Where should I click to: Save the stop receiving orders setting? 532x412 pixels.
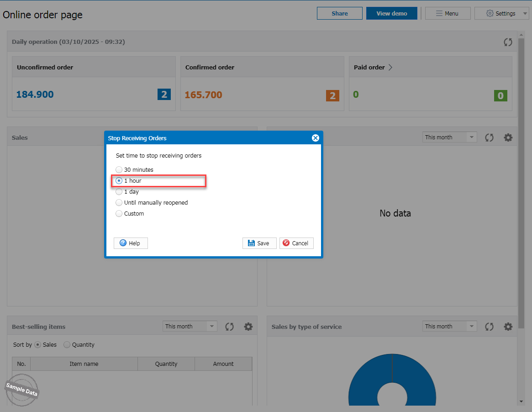click(259, 243)
